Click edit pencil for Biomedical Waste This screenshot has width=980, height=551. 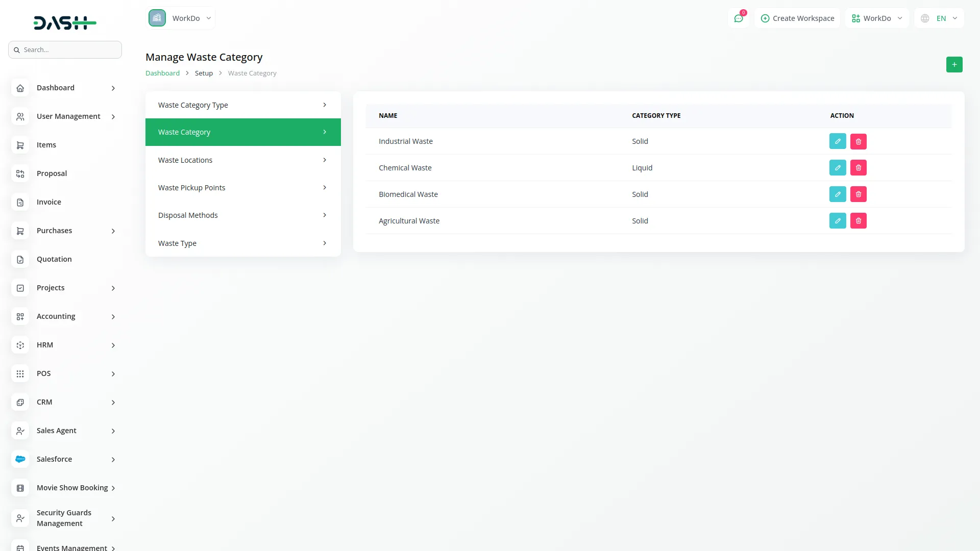click(x=838, y=194)
